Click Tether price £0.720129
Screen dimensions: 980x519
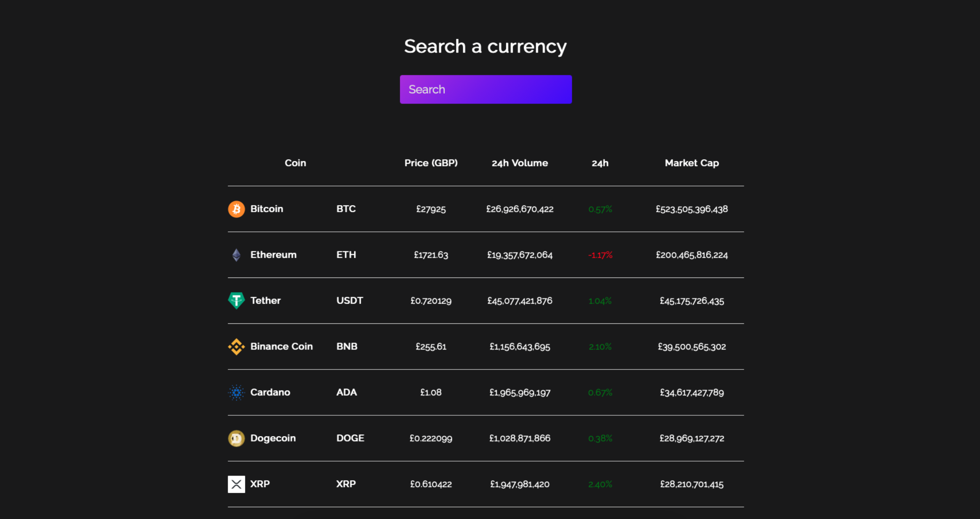[x=431, y=301]
